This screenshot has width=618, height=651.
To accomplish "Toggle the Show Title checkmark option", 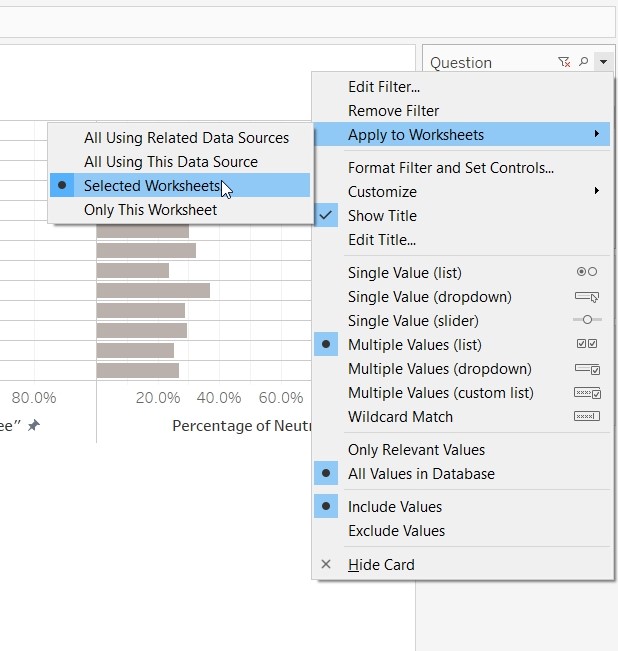I will pyautogui.click(x=382, y=216).
